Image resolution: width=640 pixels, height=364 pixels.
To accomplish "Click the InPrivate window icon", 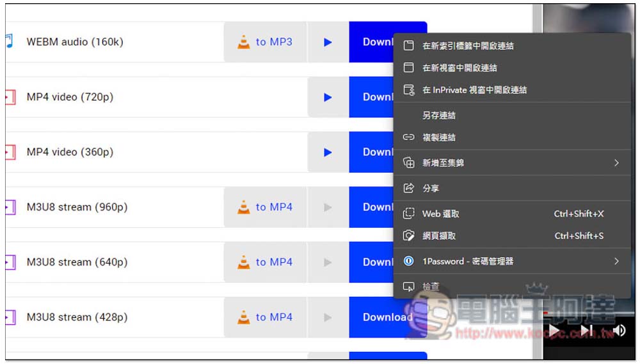I will point(409,90).
